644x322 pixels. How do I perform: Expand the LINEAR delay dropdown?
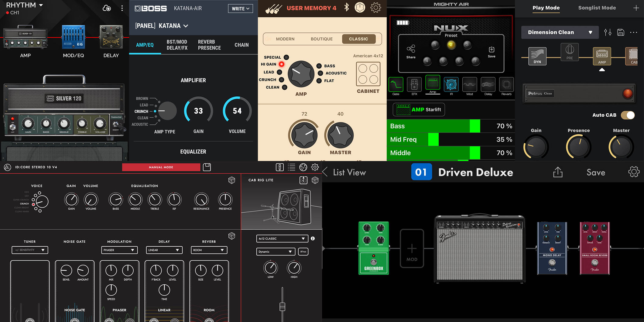click(x=164, y=250)
